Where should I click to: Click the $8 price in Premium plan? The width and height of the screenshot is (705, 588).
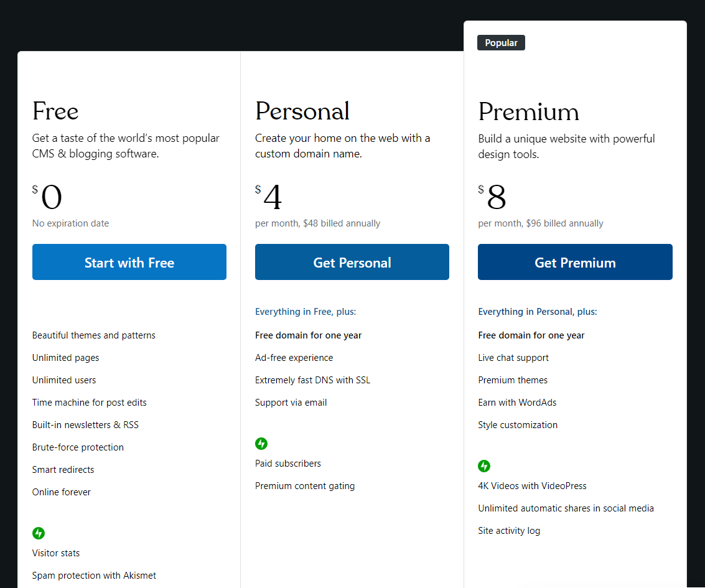coord(492,197)
